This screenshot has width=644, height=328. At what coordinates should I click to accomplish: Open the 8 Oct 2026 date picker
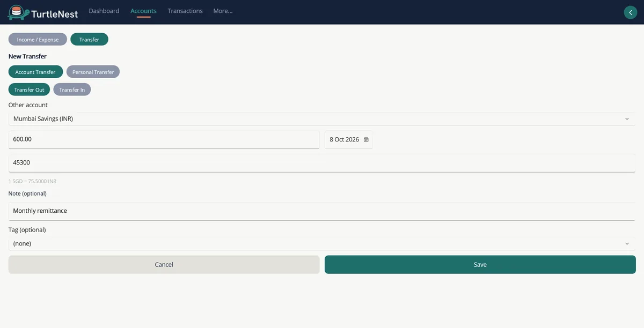click(348, 139)
